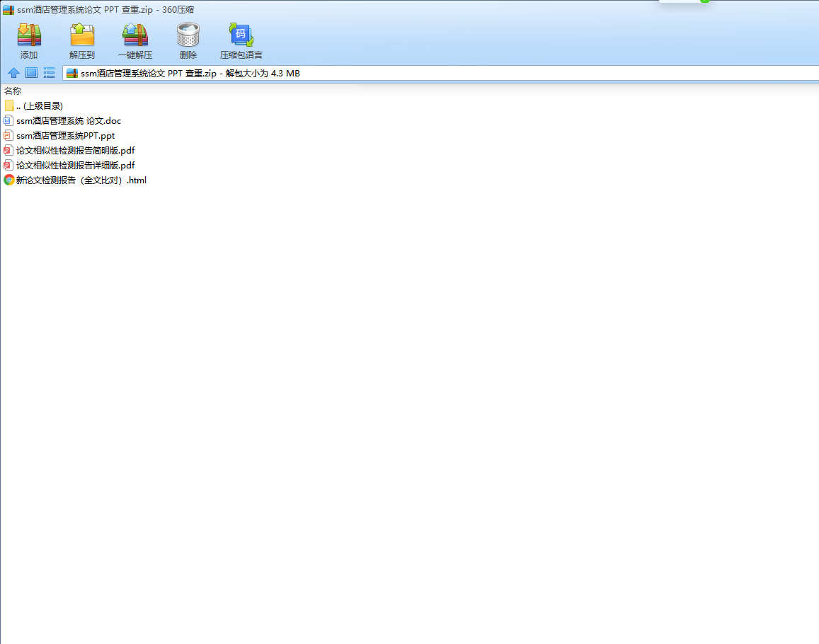
Task: Select 新论文检测报告（全文比对）.html
Action: click(81, 180)
